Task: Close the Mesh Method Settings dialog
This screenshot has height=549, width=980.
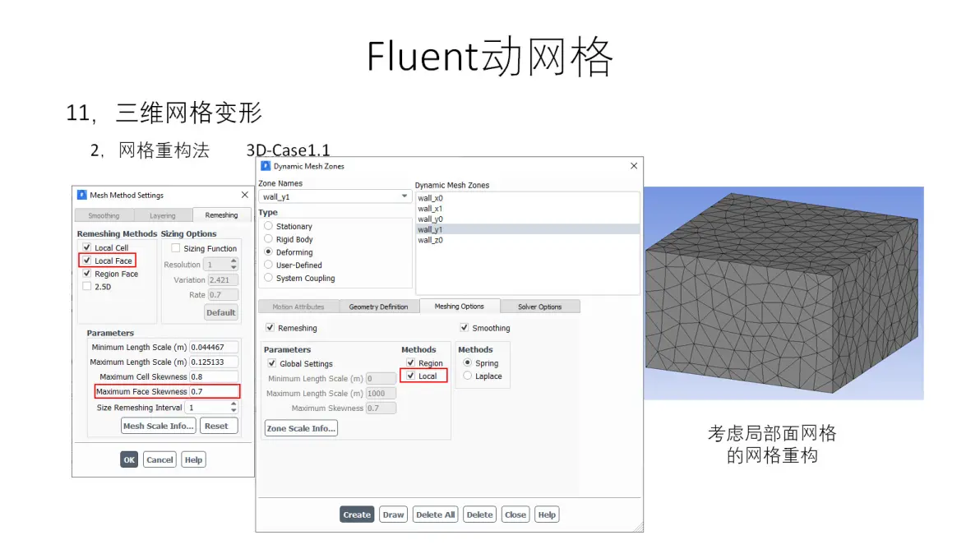Action: point(245,195)
